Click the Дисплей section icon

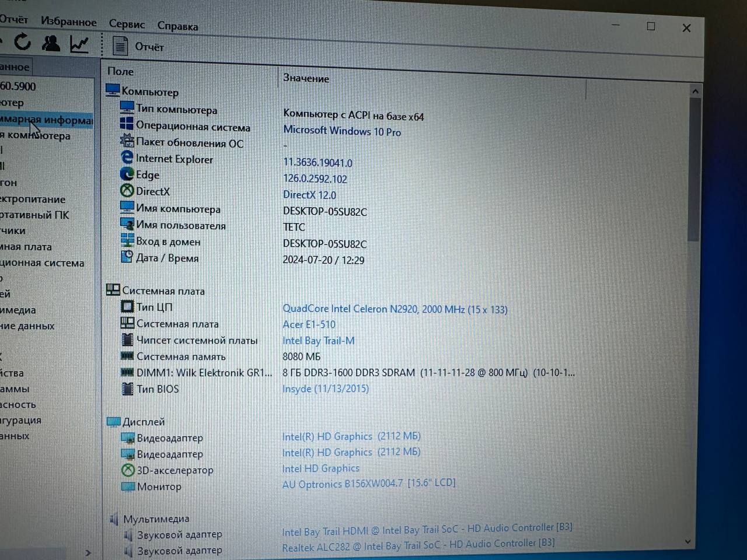click(113, 421)
